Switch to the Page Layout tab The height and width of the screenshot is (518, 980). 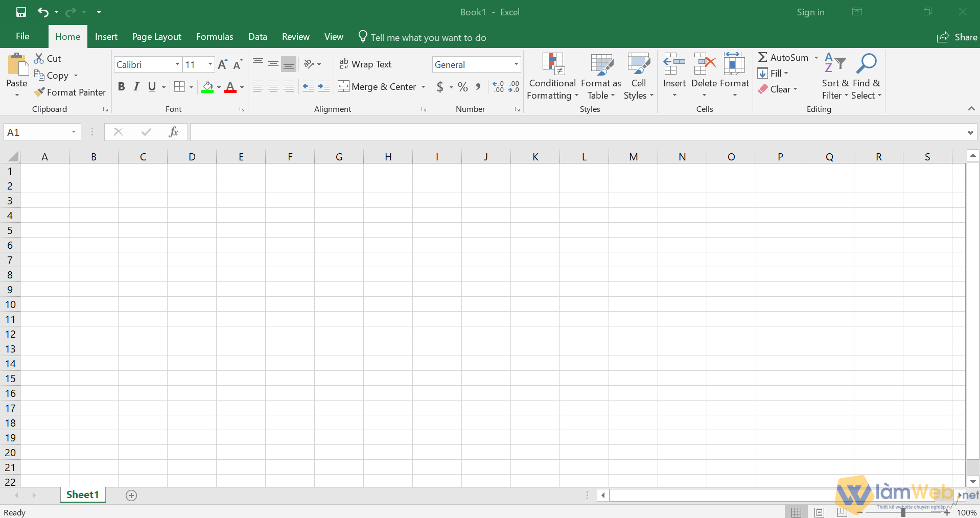click(156, 37)
